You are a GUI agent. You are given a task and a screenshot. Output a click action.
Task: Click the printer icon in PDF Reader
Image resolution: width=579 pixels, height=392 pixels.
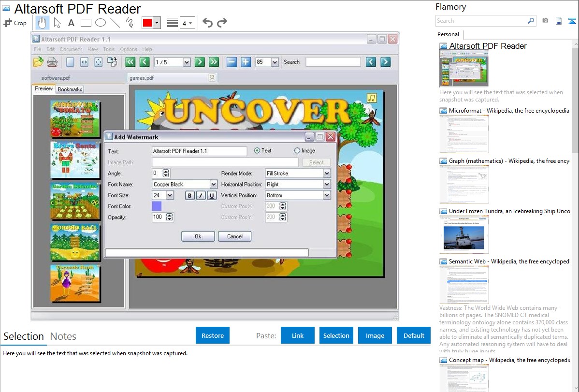[52, 62]
